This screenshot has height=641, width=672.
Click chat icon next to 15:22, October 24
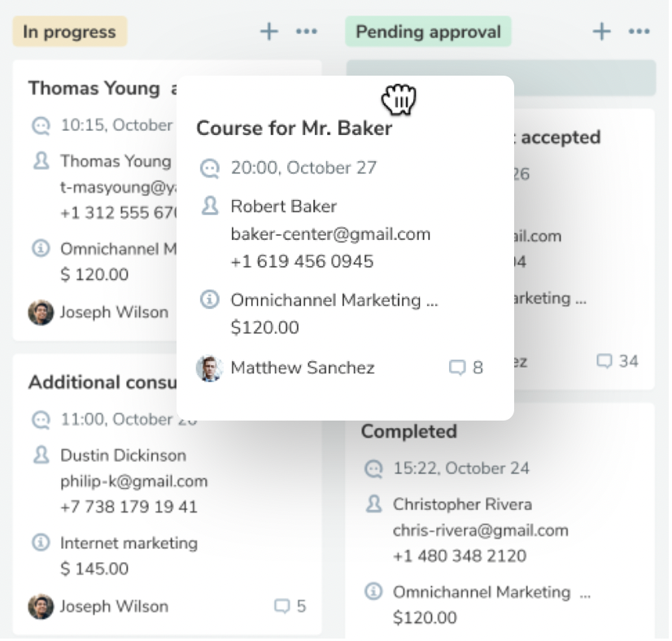[373, 469]
